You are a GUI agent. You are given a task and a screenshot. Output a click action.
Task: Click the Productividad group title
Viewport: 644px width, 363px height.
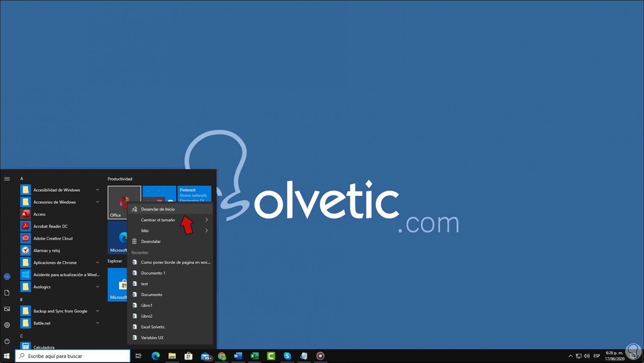tap(120, 179)
